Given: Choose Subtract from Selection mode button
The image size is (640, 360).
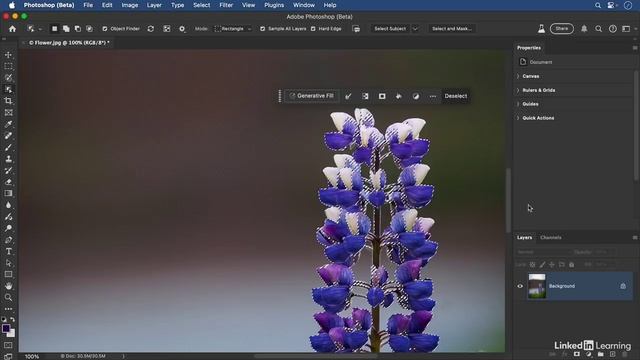Looking at the screenshot, I should [x=78, y=29].
